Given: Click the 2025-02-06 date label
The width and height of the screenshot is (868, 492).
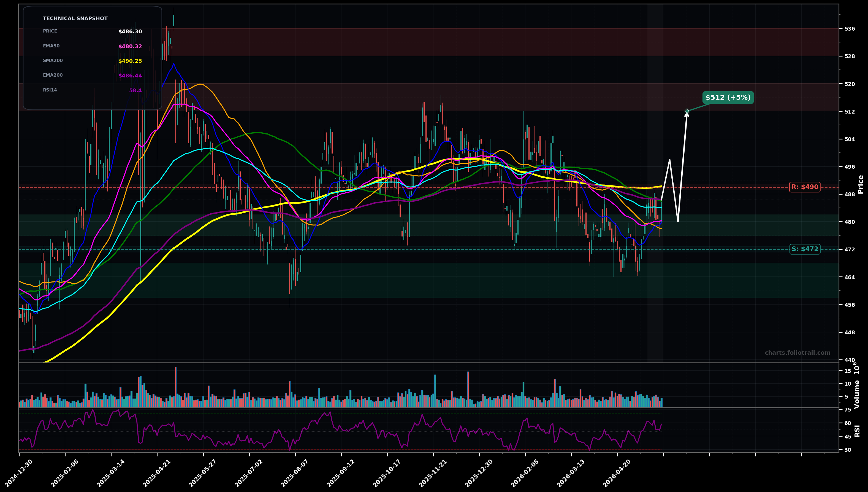Looking at the screenshot, I should [64, 473].
